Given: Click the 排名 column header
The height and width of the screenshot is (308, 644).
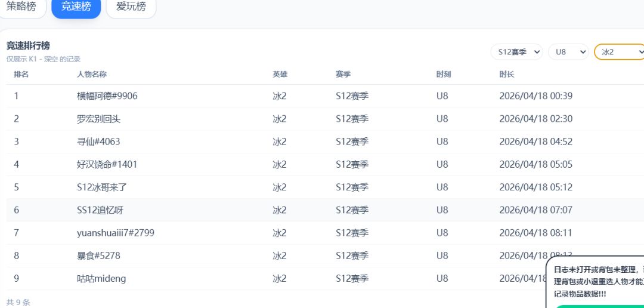Looking at the screenshot, I should point(21,75).
